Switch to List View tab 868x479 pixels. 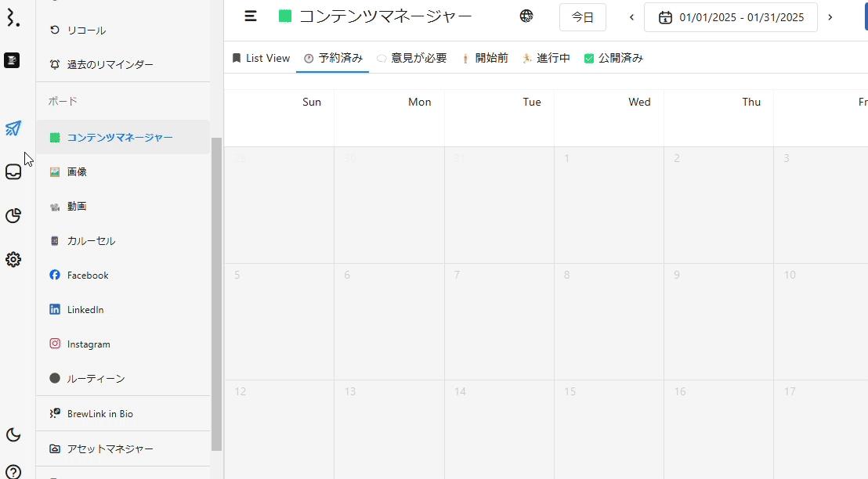click(x=261, y=59)
